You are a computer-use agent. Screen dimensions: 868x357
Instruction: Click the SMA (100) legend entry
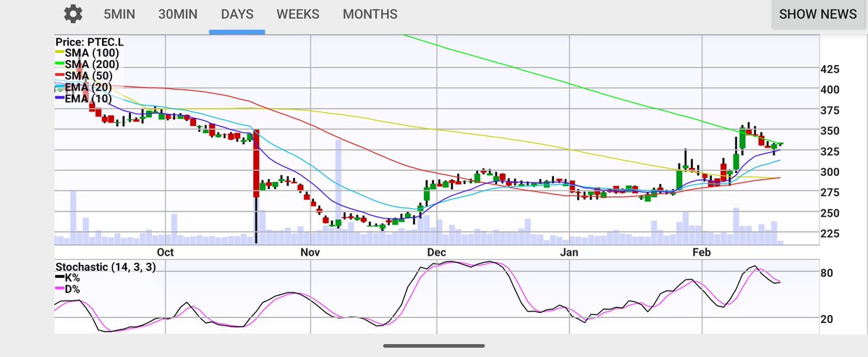pos(88,53)
